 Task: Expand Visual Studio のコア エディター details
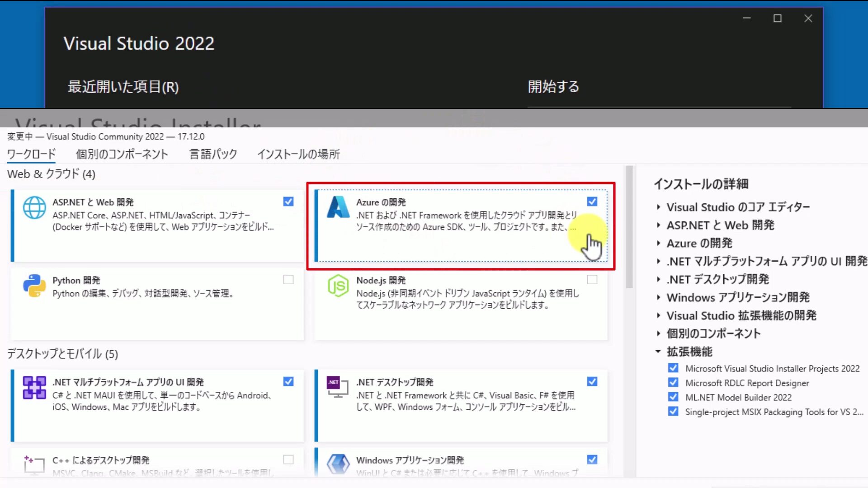[x=658, y=207]
